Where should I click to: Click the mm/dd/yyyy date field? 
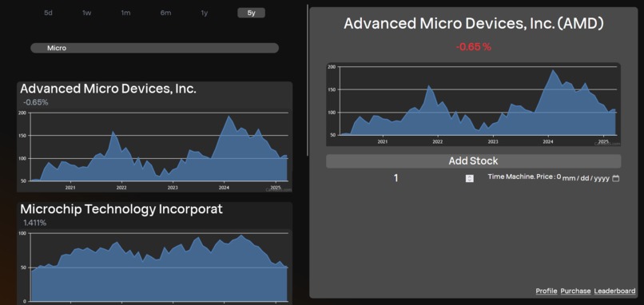(590, 179)
